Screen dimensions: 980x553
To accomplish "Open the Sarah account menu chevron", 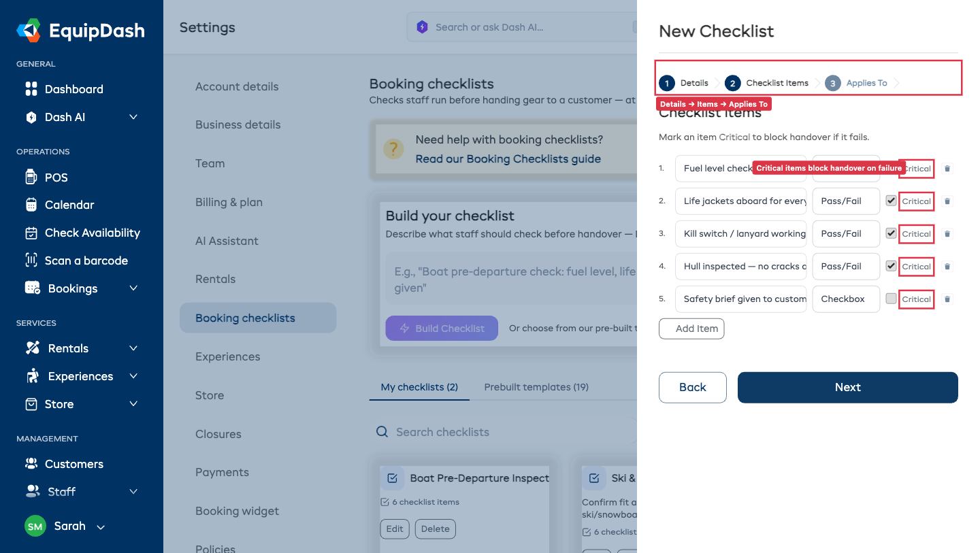I will point(101,527).
